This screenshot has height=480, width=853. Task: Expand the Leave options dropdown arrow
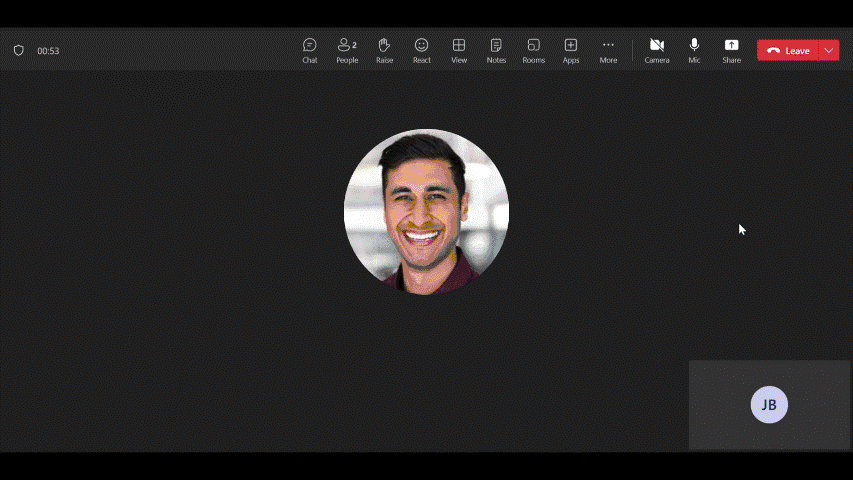(x=829, y=51)
